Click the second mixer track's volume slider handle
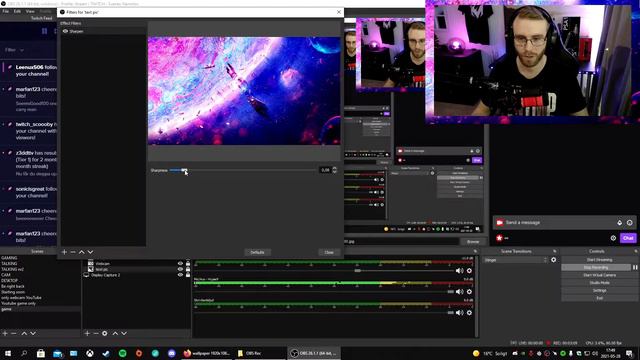 coord(451,291)
